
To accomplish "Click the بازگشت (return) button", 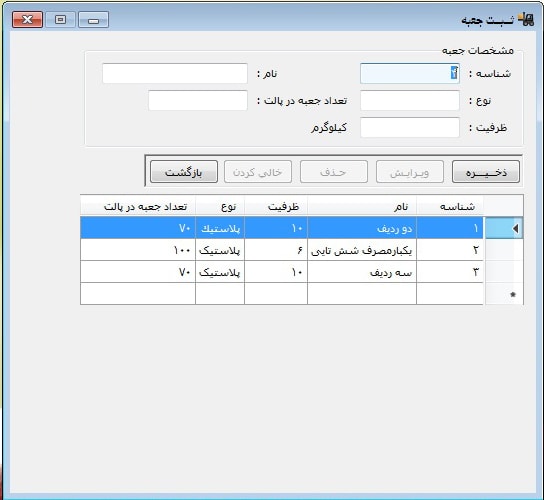I will coord(184,172).
